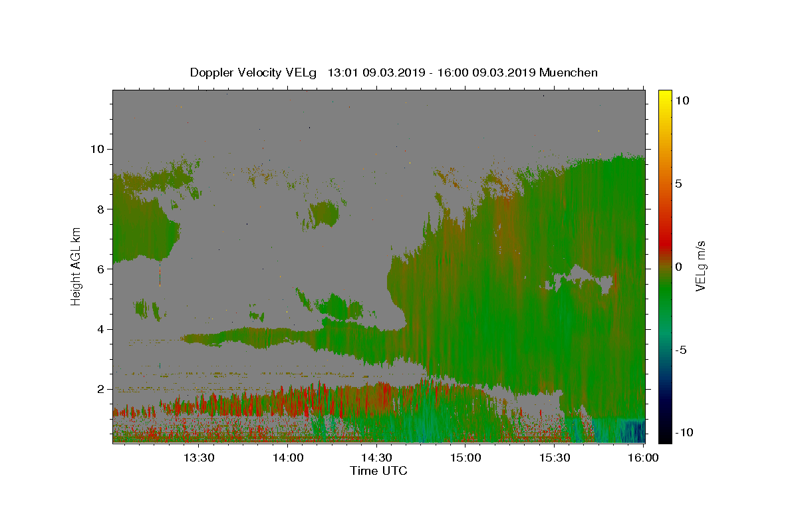Click the yellow top of the velocity colorbar
Viewport: 798px width, 532px height.
(x=664, y=95)
